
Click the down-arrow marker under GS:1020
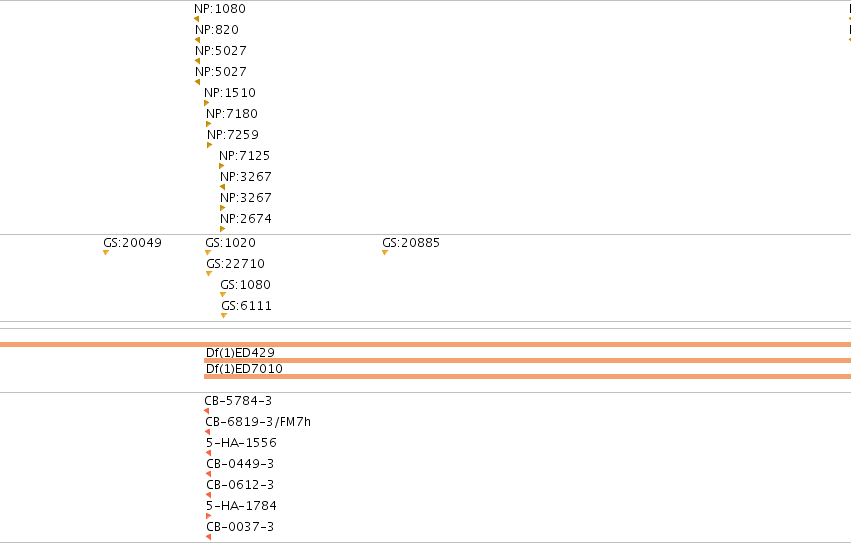[x=208, y=252]
